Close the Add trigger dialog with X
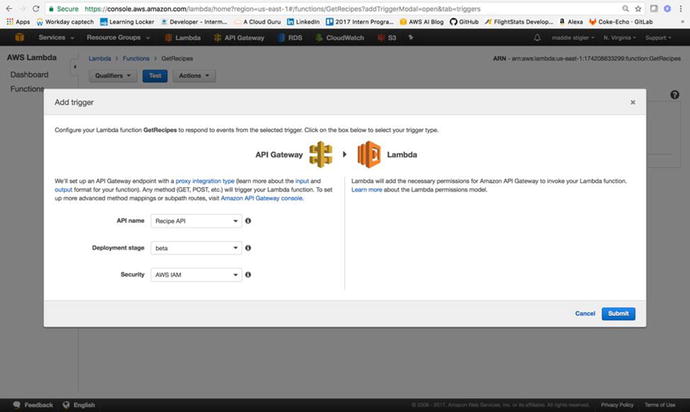Image resolution: width=690 pixels, height=412 pixels. (x=632, y=102)
